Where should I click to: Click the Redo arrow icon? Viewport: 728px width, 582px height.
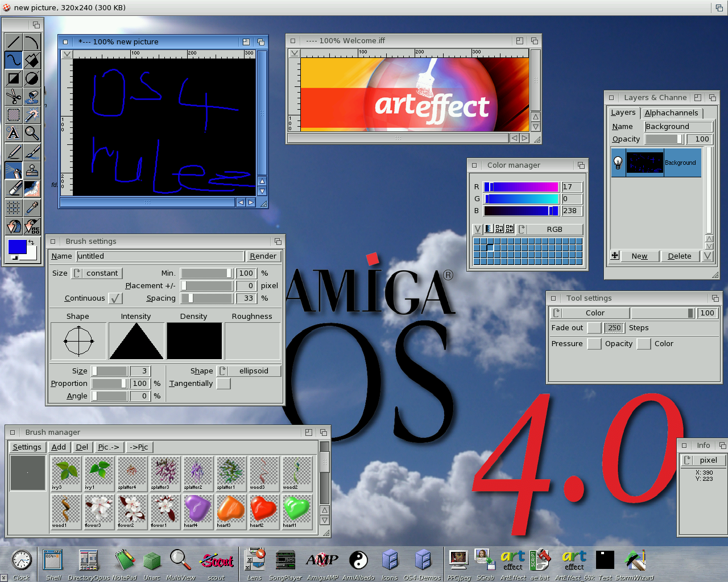pos(32,226)
